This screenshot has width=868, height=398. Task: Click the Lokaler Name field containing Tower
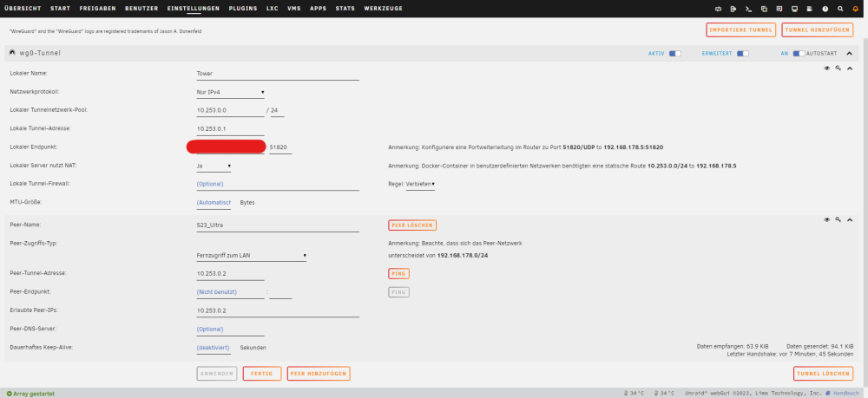tap(278, 74)
